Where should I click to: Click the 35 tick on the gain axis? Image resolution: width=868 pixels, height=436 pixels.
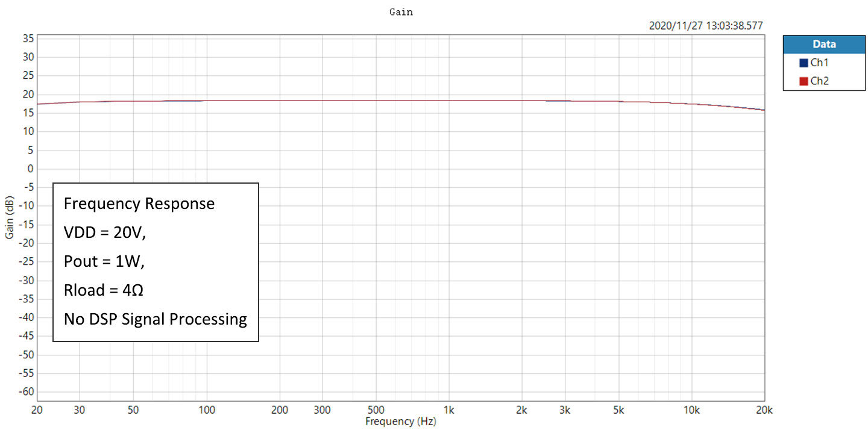pos(27,39)
